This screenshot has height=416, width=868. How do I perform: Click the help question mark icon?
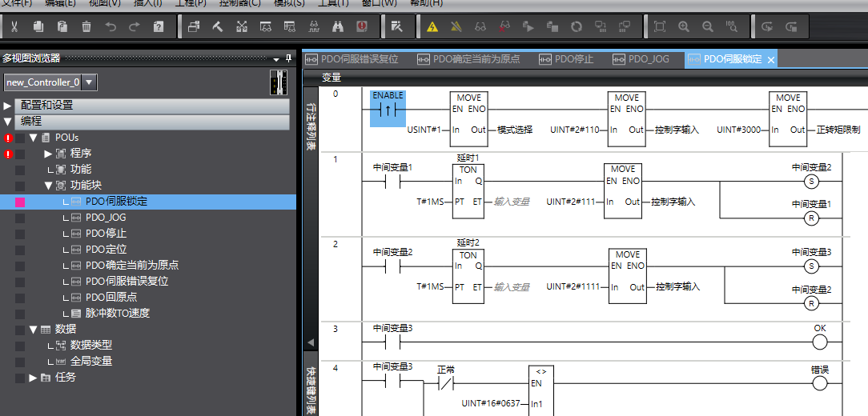[159, 27]
